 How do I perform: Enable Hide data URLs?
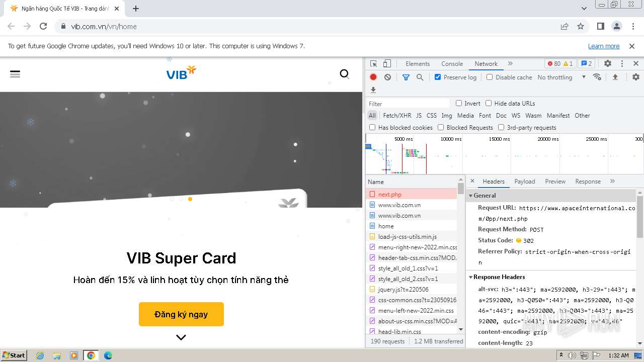(489, 103)
